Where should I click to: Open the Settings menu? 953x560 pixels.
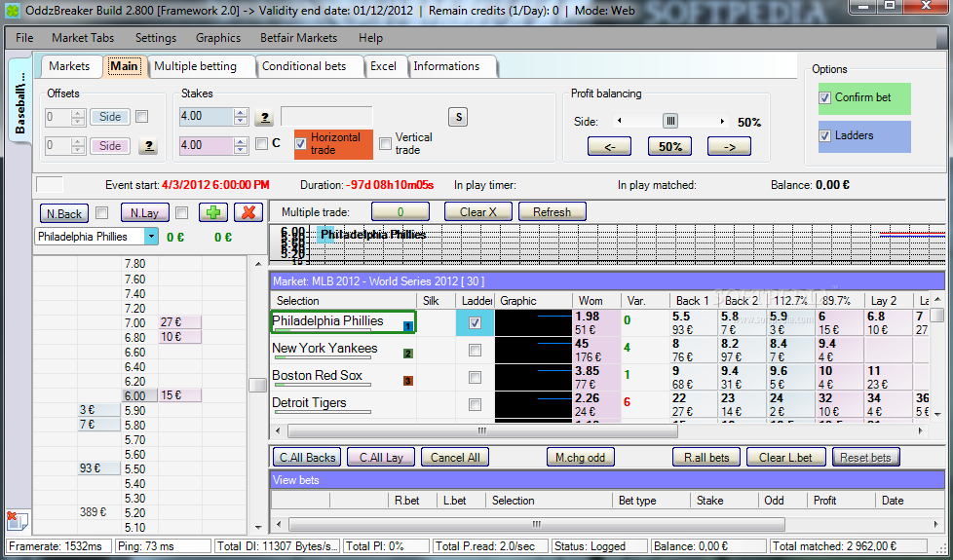pos(156,38)
